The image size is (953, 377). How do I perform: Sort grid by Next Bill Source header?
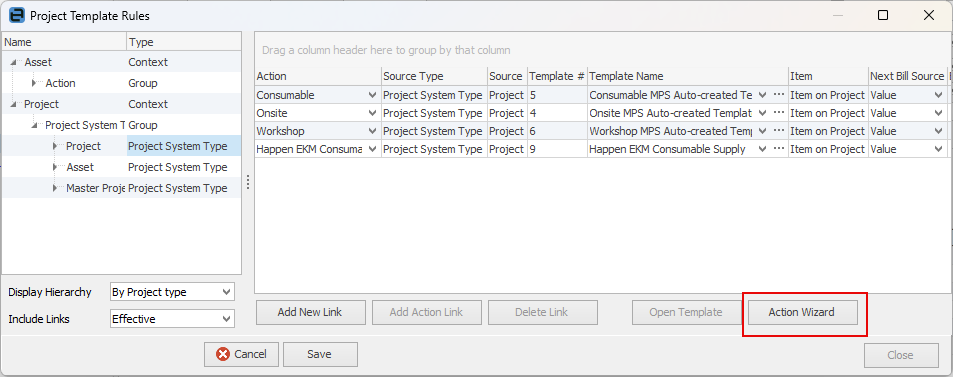tap(907, 76)
